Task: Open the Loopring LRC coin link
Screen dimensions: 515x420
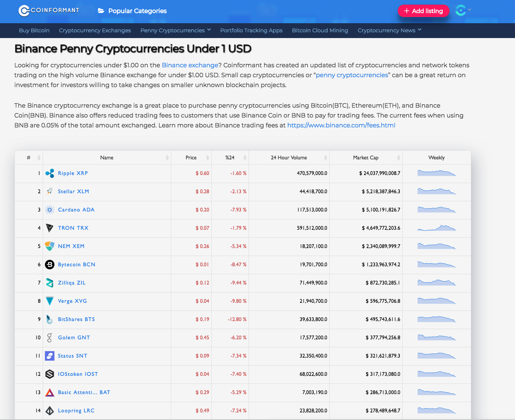Action: pyautogui.click(x=76, y=410)
